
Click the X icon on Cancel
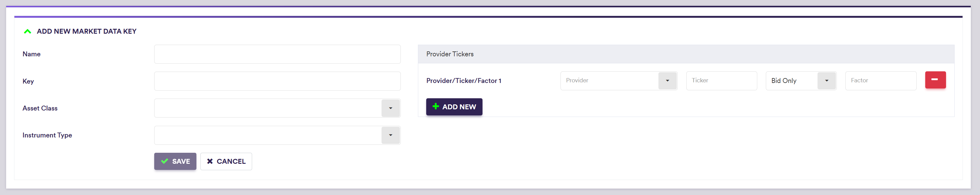(x=210, y=162)
